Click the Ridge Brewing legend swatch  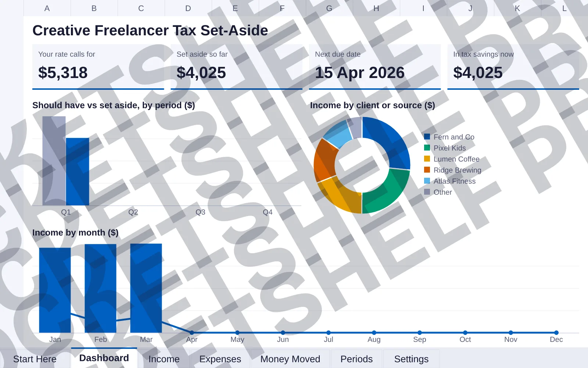[427, 170]
